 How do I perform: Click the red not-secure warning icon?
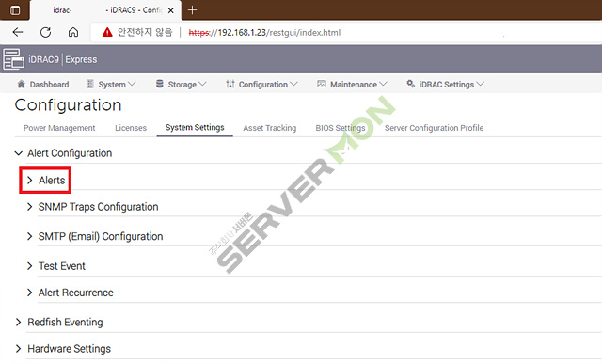point(107,32)
